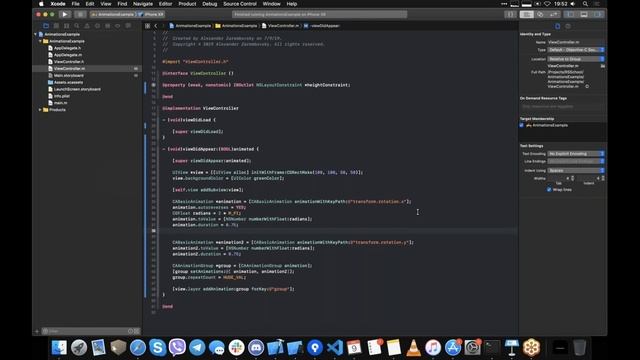Open the breakpoint navigator icon

pyautogui.click(x=118, y=26)
